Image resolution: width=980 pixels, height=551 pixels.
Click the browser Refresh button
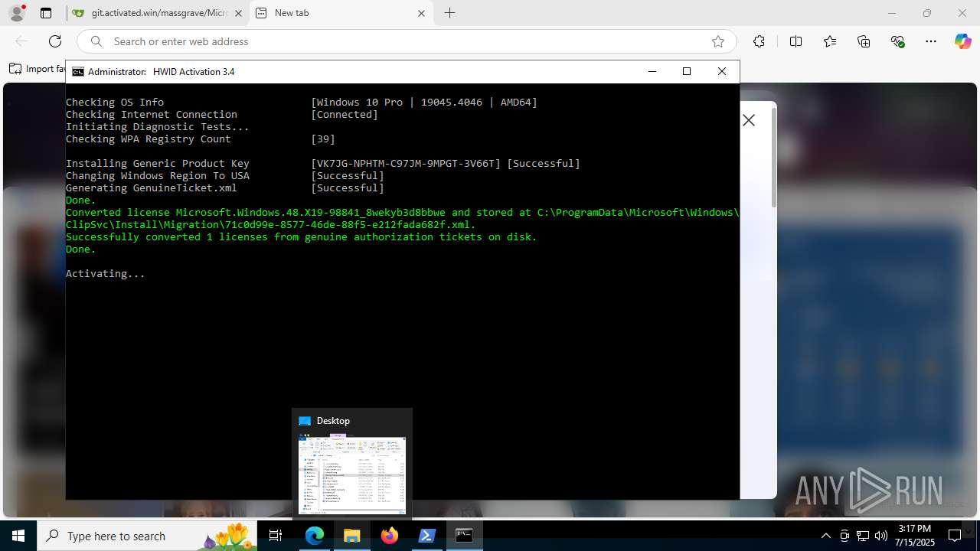tap(54, 41)
